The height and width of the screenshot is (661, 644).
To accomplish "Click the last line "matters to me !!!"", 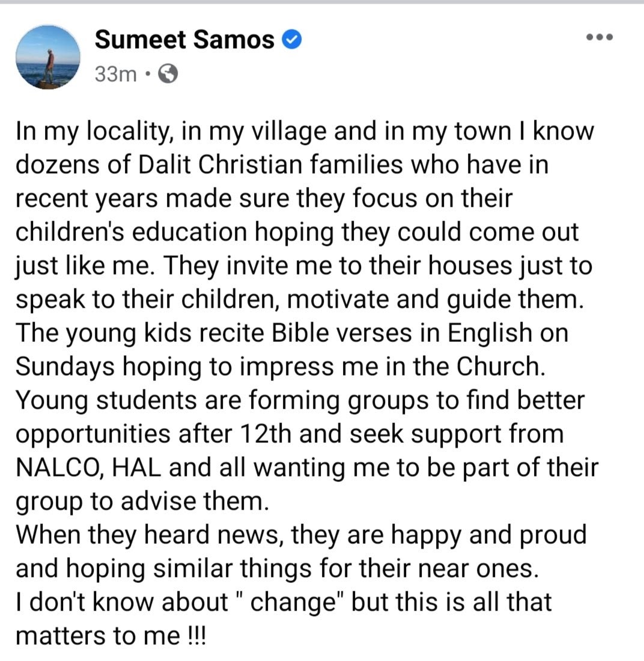I will coord(110,635).
